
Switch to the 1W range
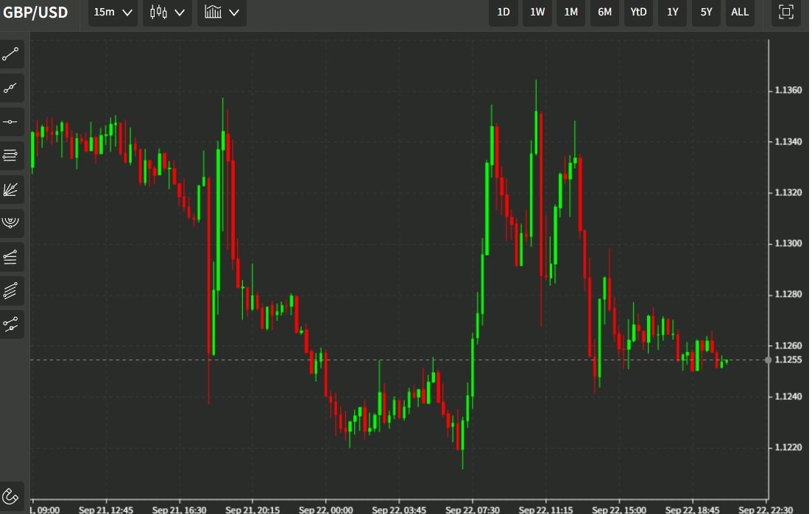point(537,12)
